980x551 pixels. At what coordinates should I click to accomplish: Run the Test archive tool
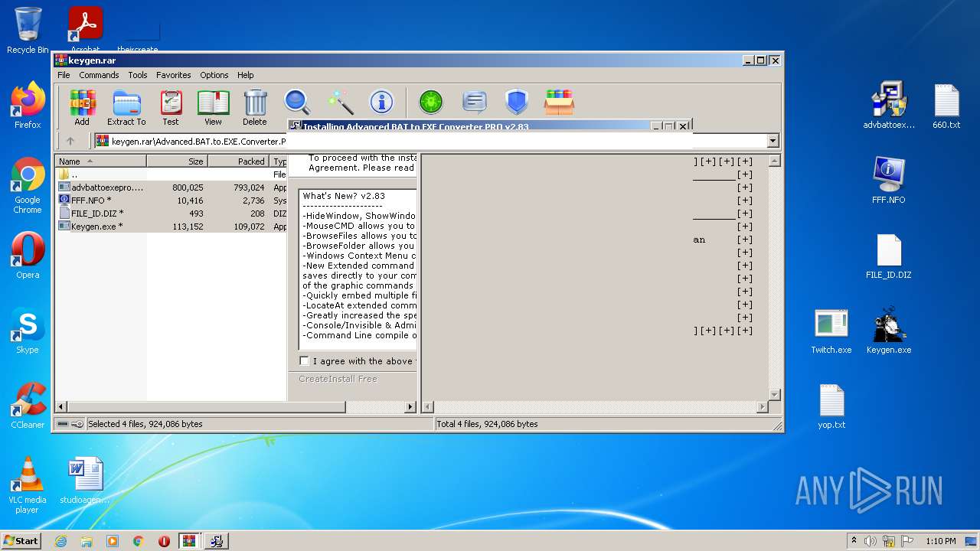tap(171, 107)
